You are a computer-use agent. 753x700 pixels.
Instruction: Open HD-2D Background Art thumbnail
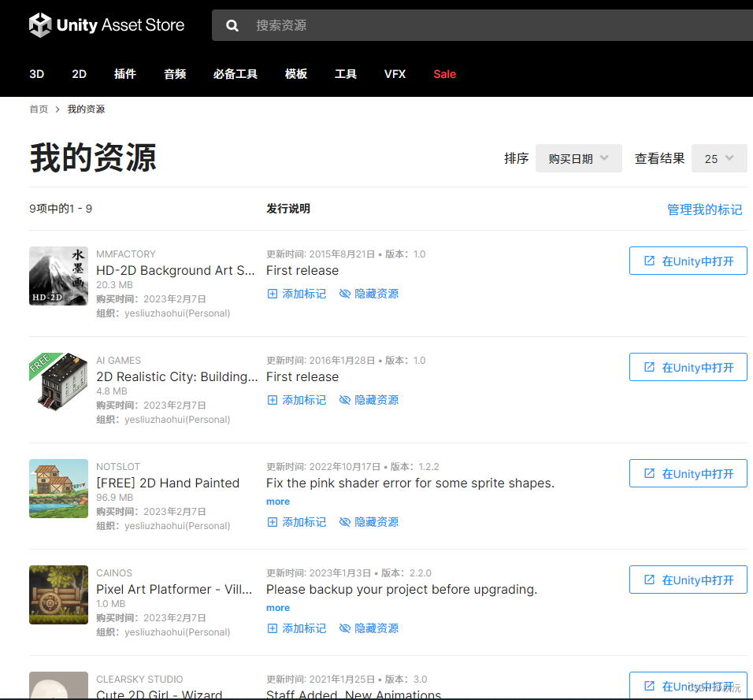click(x=58, y=276)
